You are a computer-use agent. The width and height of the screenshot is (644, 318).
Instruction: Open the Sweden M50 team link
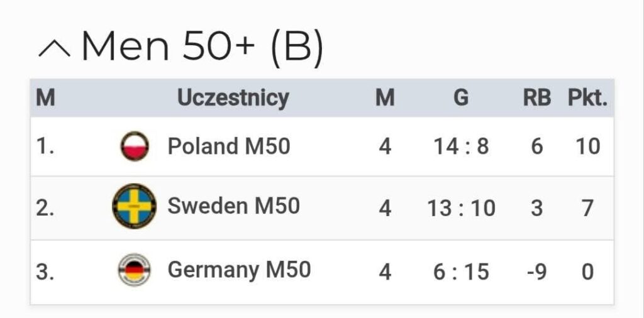pos(233,206)
